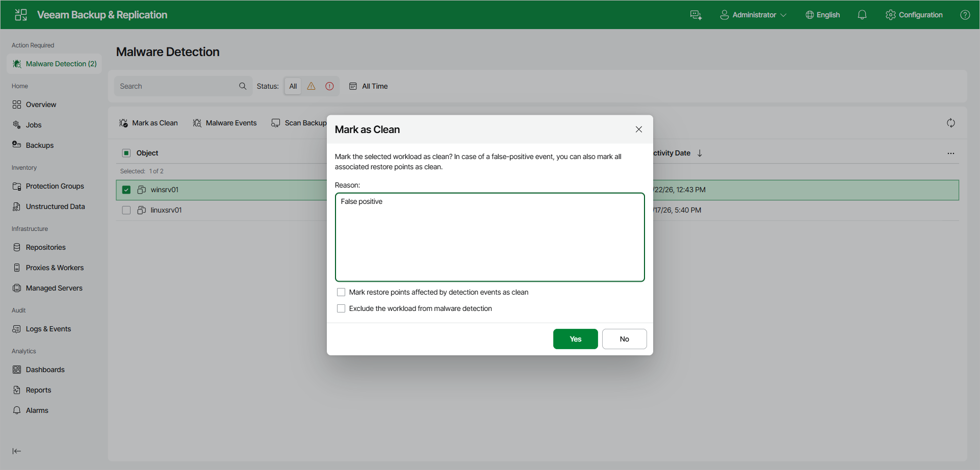This screenshot has width=980, height=470.
Task: Enable Exclude workload from malware detection
Action: (x=341, y=308)
